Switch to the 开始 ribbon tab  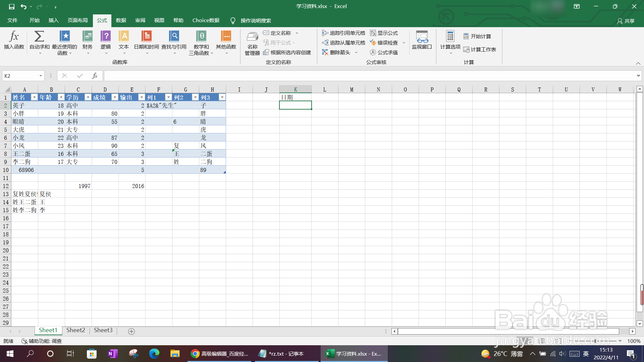34,20
